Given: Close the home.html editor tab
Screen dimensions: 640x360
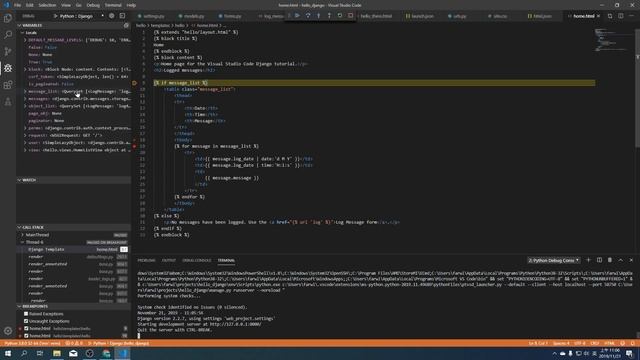Looking at the screenshot, I should pos(598,16).
